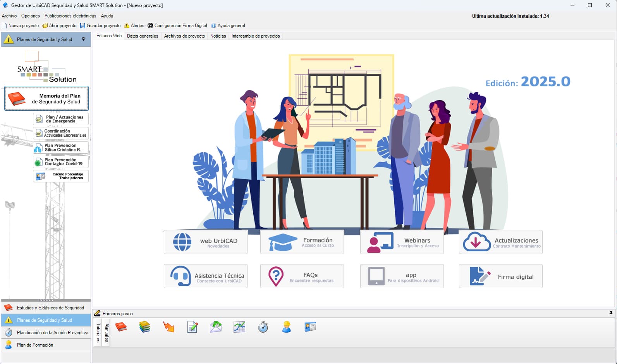Image resolution: width=617 pixels, height=364 pixels.
Task: Open the Alertas warning icon
Action: point(127,26)
